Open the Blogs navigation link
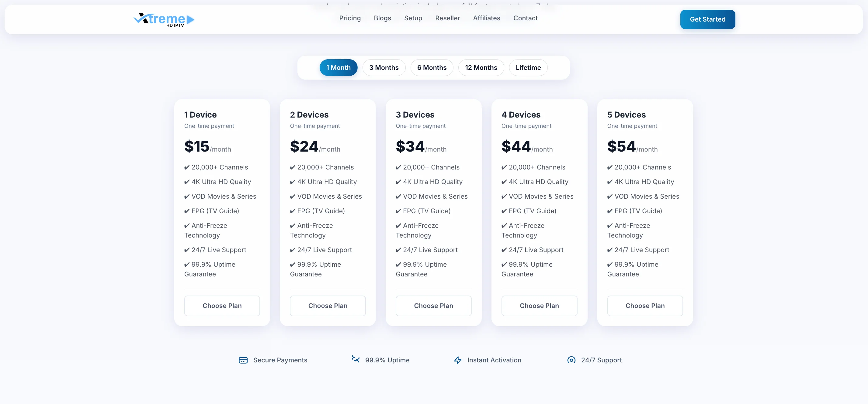 click(x=382, y=18)
